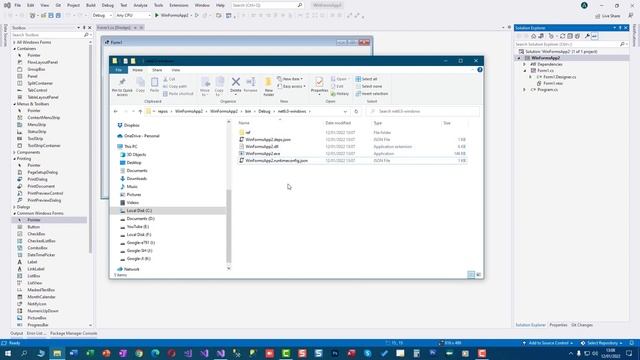Click Copy to in the Organize group
Viewport: 640px width, 360px height.
[x=219, y=87]
